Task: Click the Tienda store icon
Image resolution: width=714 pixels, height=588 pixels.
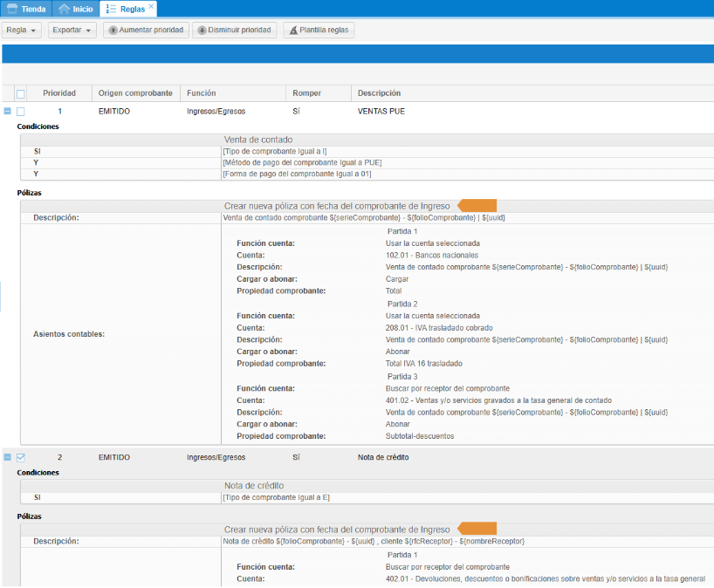Action: [x=12, y=9]
